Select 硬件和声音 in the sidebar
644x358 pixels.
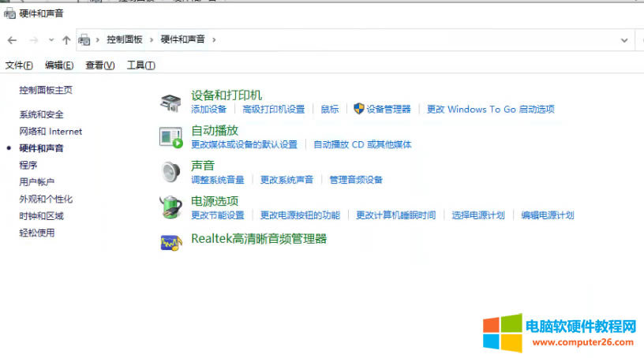click(41, 148)
